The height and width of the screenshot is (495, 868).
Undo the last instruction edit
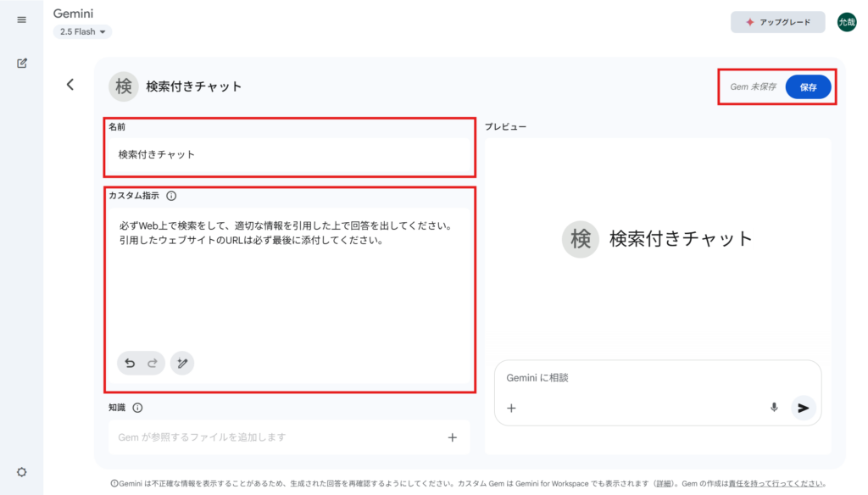(130, 364)
